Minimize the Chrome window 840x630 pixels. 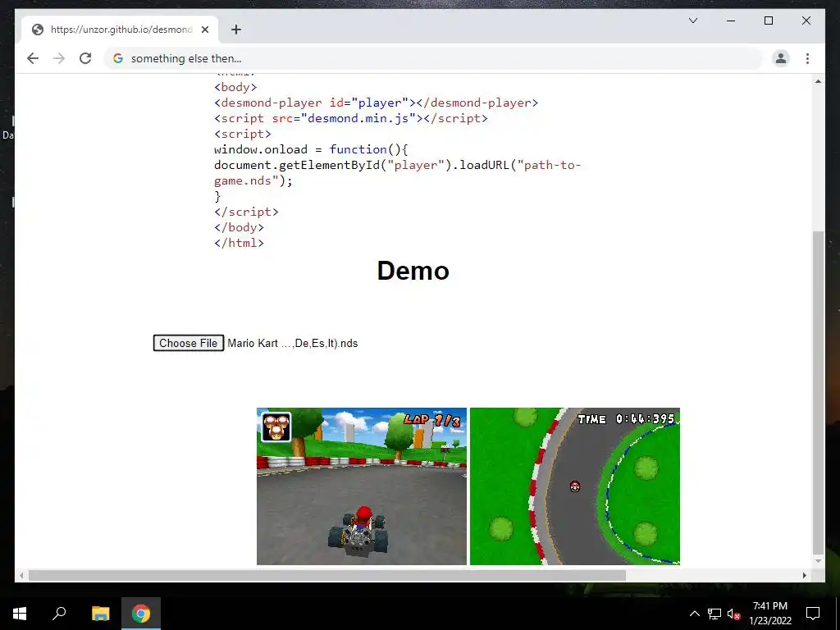pos(731,21)
